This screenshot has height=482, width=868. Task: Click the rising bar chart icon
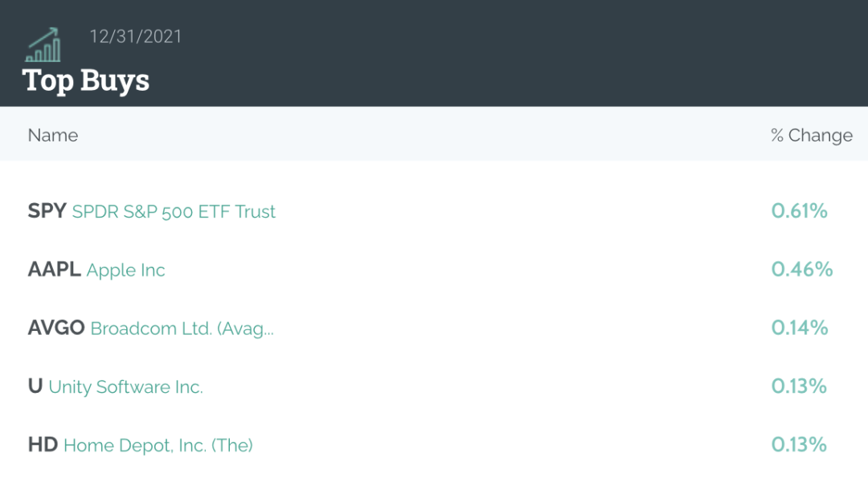tap(43, 45)
